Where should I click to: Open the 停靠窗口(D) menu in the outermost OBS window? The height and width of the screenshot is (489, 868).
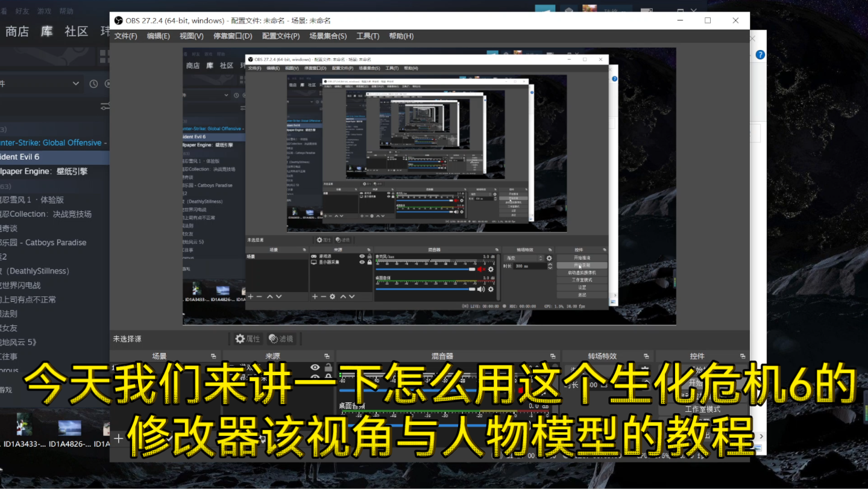point(233,36)
